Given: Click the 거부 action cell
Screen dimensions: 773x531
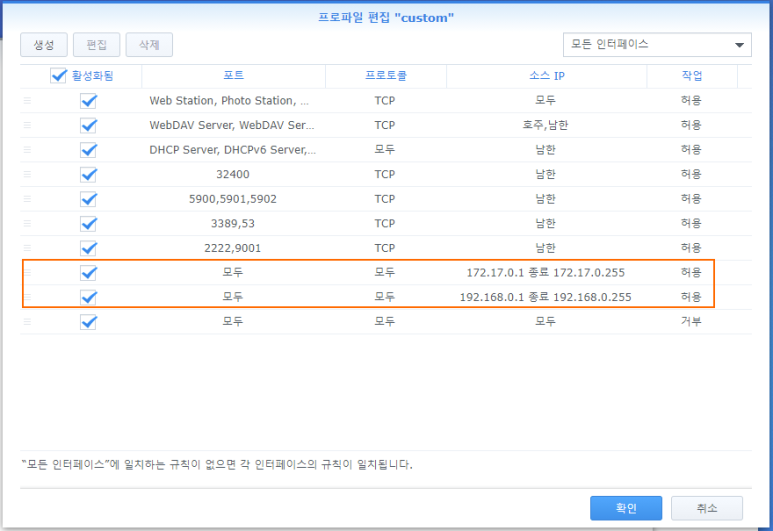Looking at the screenshot, I should [691, 322].
